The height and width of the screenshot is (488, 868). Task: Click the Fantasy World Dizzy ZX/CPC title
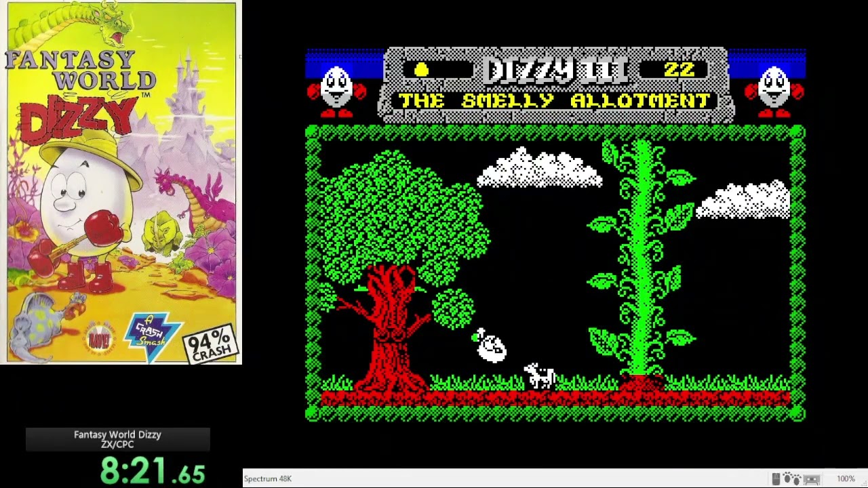pyautogui.click(x=117, y=439)
